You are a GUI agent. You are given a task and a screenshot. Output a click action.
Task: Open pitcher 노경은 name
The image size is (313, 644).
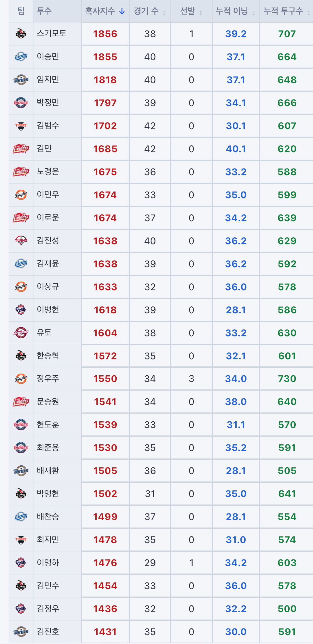48,171
